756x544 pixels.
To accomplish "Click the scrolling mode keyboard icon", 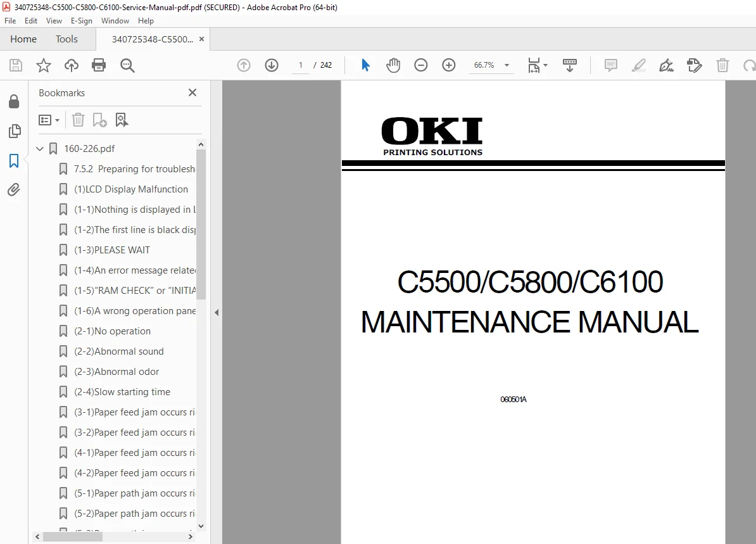I will pos(570,65).
